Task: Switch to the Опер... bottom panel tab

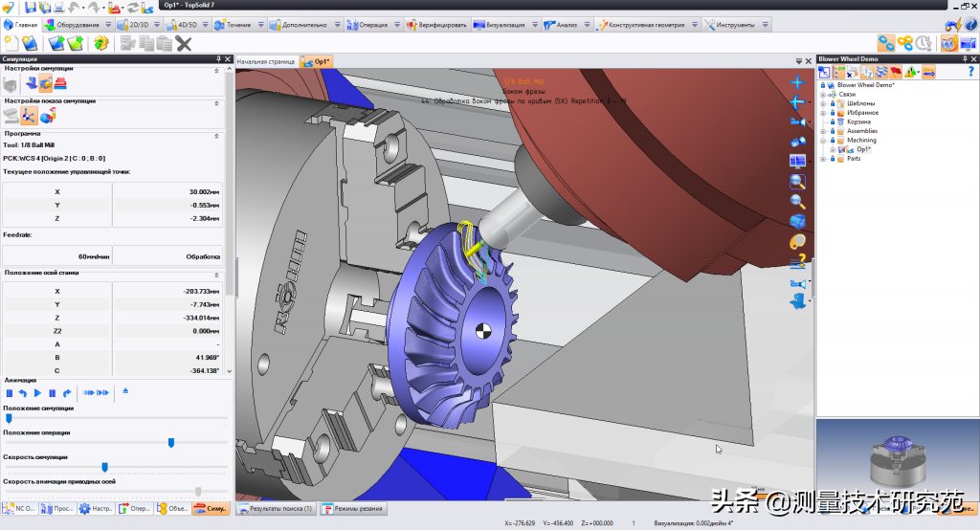Action: coord(134,509)
